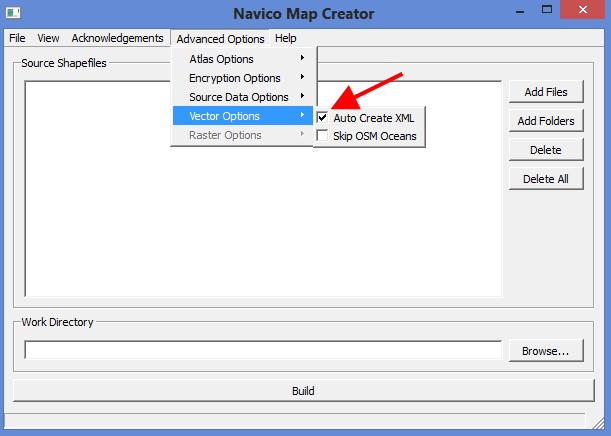Click the Add Files button
Viewport: 611px width, 436px height.
(x=545, y=92)
